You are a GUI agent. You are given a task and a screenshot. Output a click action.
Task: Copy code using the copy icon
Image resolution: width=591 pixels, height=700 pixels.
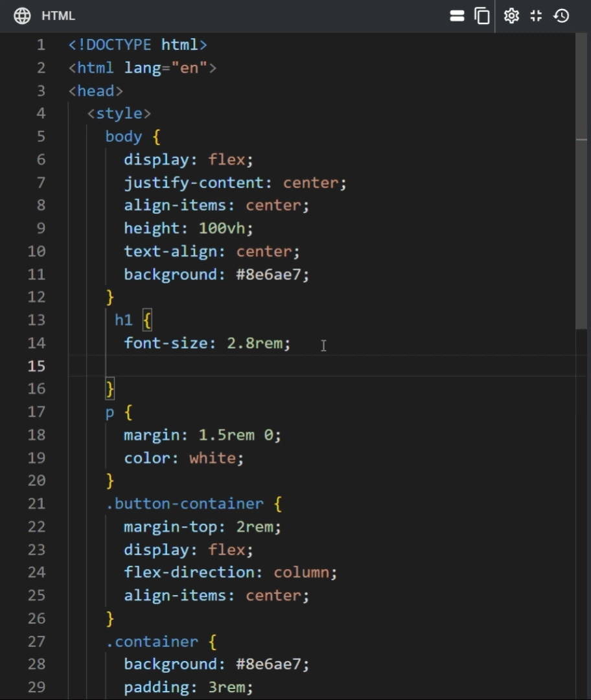pos(482,16)
